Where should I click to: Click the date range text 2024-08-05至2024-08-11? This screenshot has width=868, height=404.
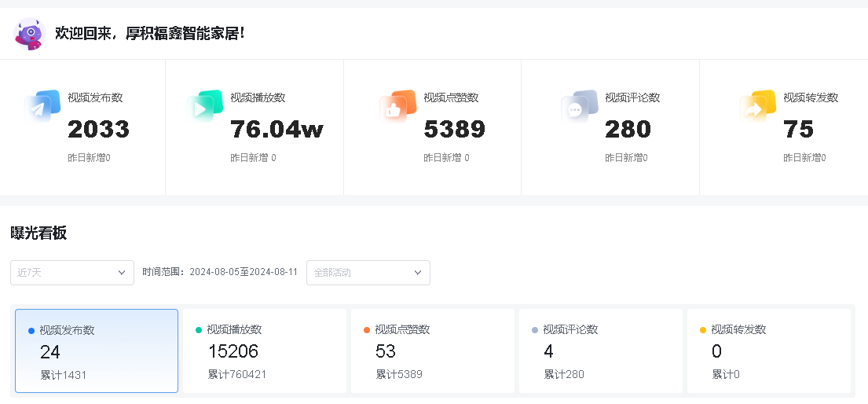point(244,273)
